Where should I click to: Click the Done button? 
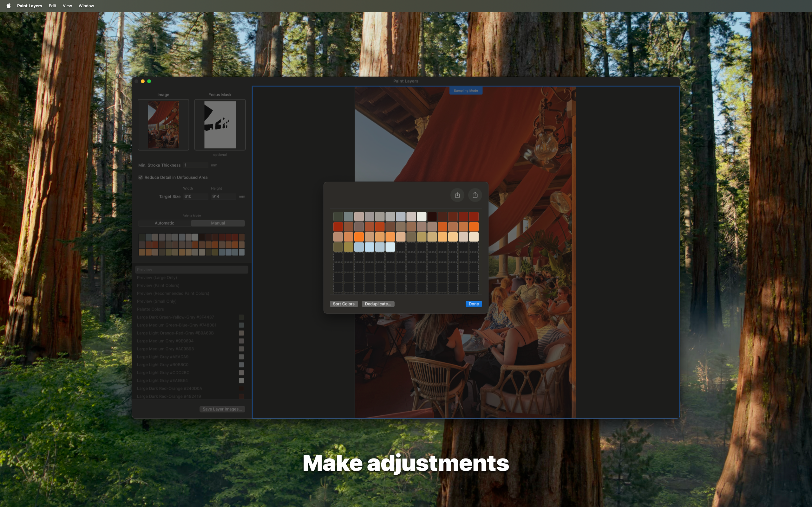coord(474,304)
